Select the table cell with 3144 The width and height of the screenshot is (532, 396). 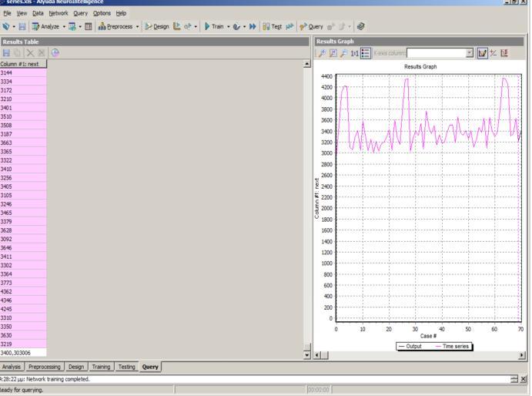point(23,72)
